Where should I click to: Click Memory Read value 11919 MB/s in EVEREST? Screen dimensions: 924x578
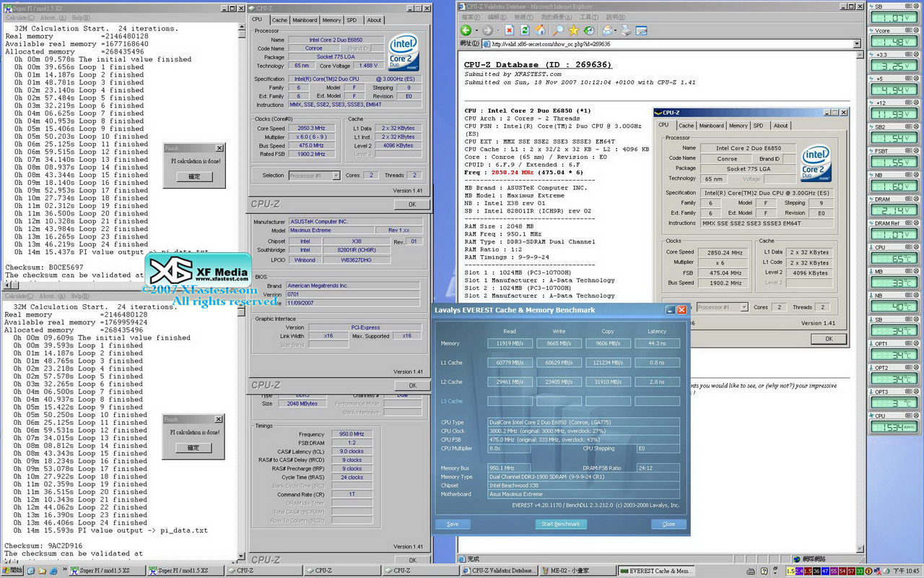click(510, 344)
